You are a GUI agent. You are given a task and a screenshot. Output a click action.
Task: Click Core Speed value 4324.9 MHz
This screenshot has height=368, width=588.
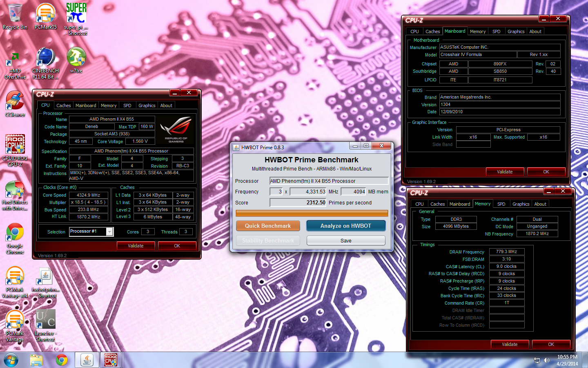89,195
